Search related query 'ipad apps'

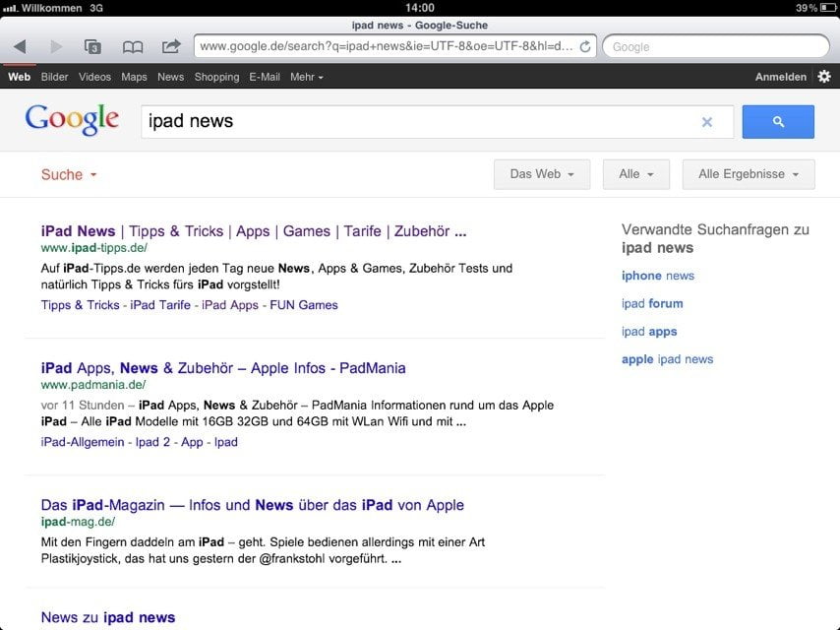[x=649, y=332]
